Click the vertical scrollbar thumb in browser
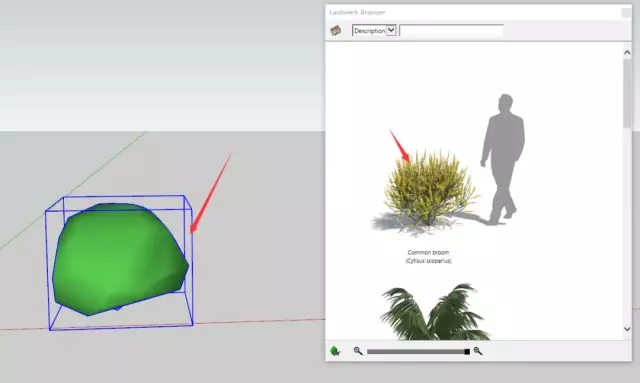 click(627, 94)
